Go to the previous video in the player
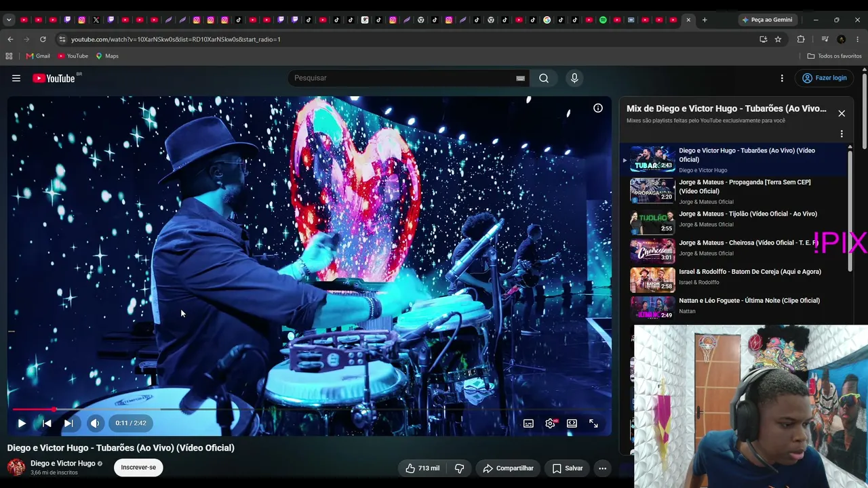The image size is (868, 488). (x=47, y=423)
